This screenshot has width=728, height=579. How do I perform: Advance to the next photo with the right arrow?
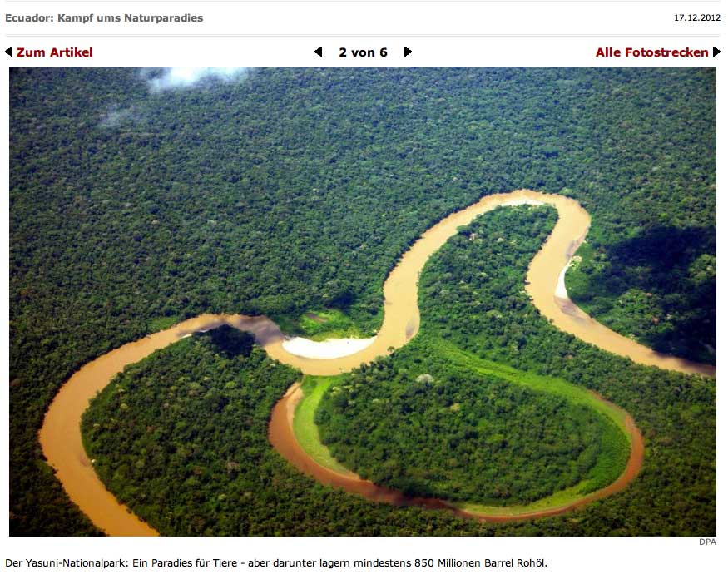[x=408, y=52]
